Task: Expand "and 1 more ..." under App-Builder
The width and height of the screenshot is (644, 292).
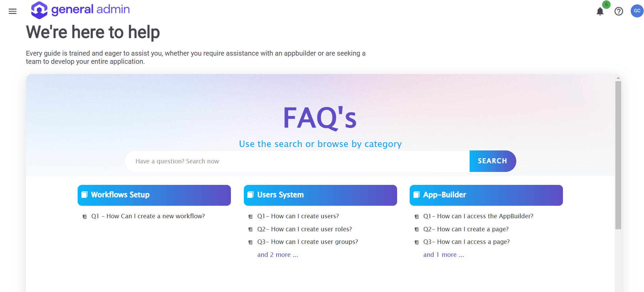Action: [x=443, y=255]
